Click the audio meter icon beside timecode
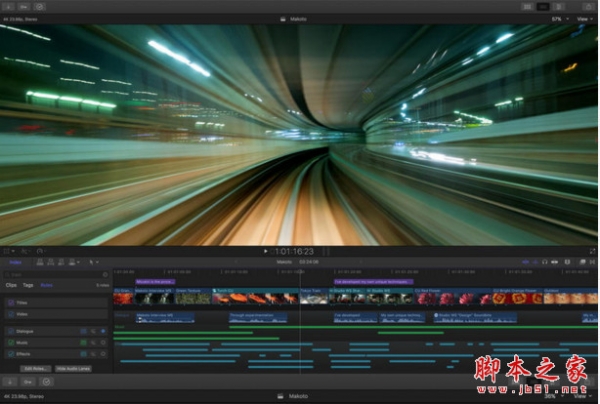 click(326, 251)
